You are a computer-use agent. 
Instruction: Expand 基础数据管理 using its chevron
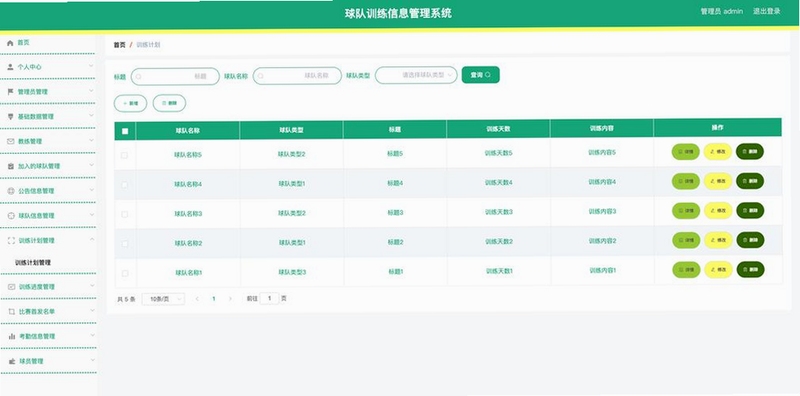click(x=91, y=115)
